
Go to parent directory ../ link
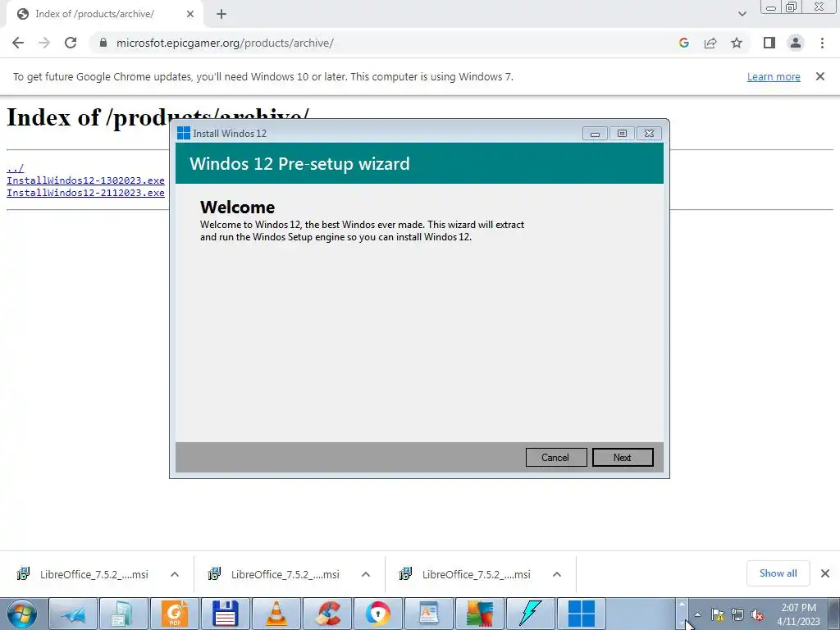click(x=15, y=168)
